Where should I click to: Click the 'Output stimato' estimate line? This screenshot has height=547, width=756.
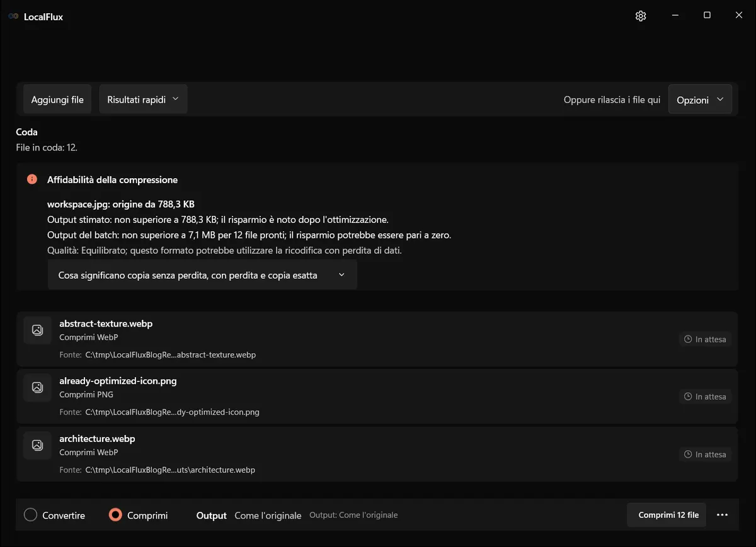pos(218,220)
